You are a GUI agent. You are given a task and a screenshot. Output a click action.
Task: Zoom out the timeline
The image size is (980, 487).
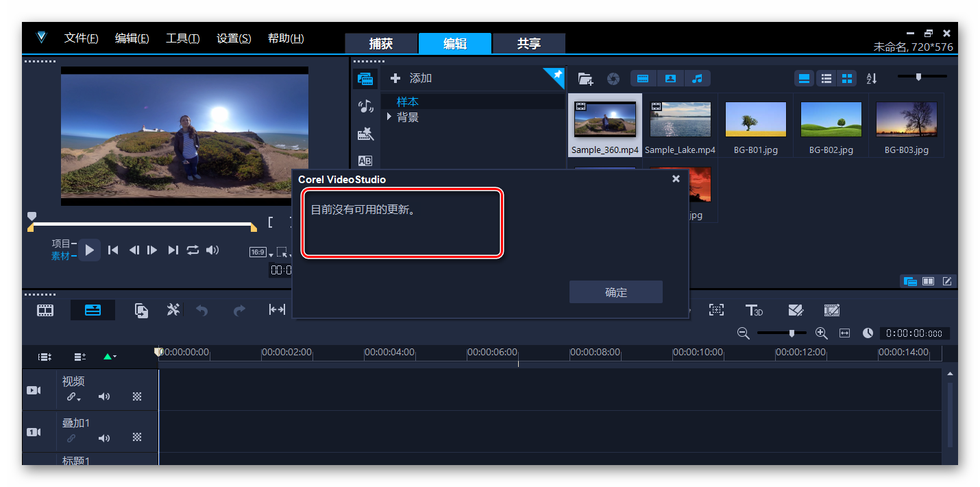743,333
